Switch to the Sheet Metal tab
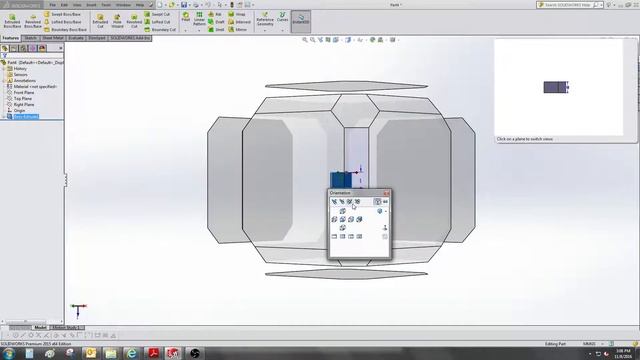 click(53, 38)
